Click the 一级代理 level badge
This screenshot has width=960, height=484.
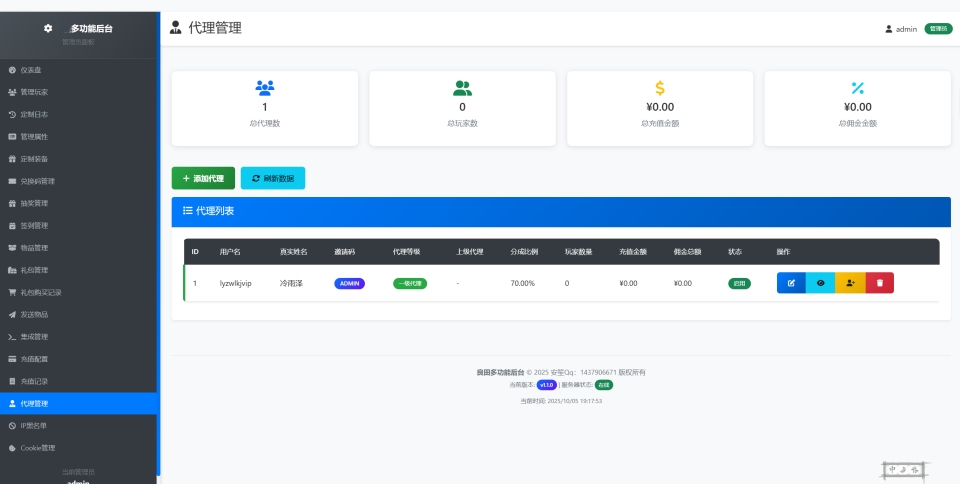pos(410,283)
